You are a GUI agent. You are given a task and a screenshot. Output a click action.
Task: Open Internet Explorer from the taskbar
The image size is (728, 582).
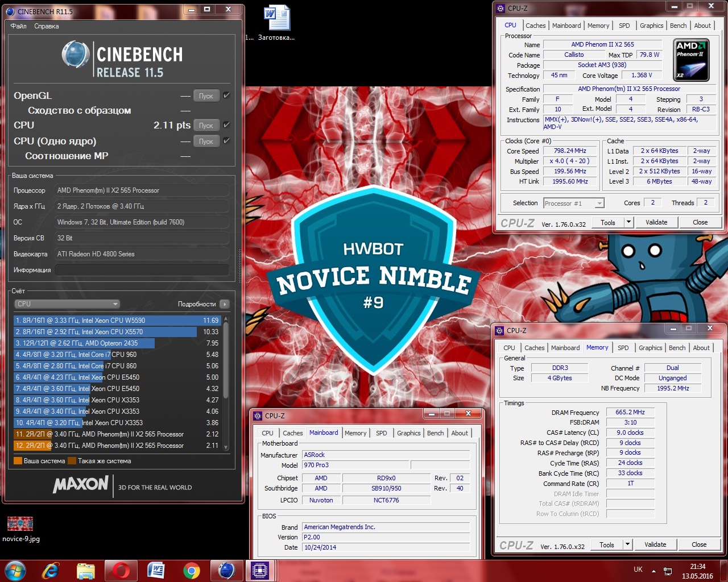pos(51,570)
